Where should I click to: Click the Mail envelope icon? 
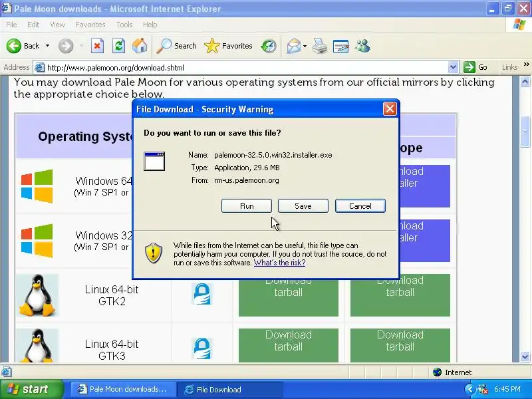(x=293, y=46)
